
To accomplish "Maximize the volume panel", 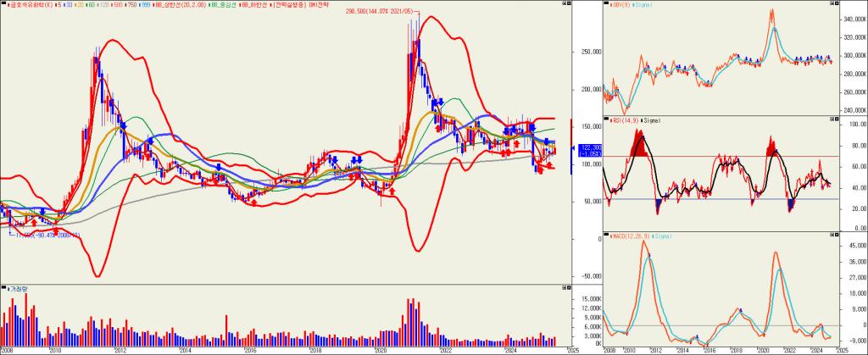I will 564,288.
